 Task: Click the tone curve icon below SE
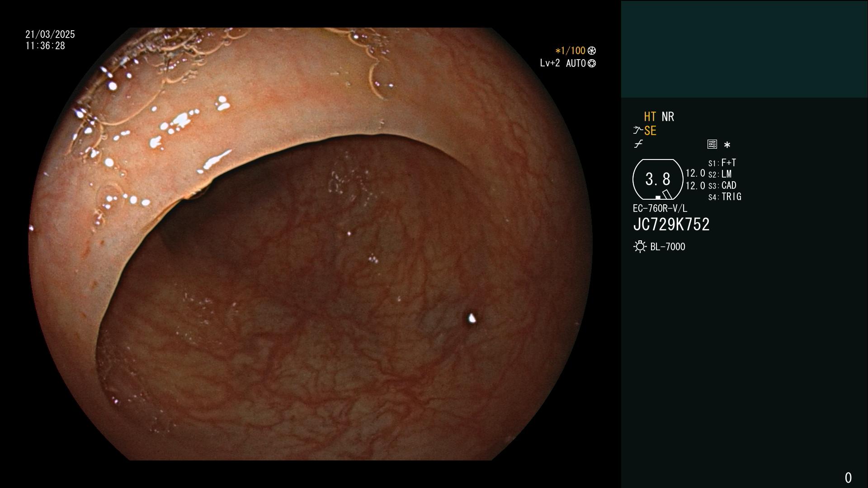tap(638, 144)
